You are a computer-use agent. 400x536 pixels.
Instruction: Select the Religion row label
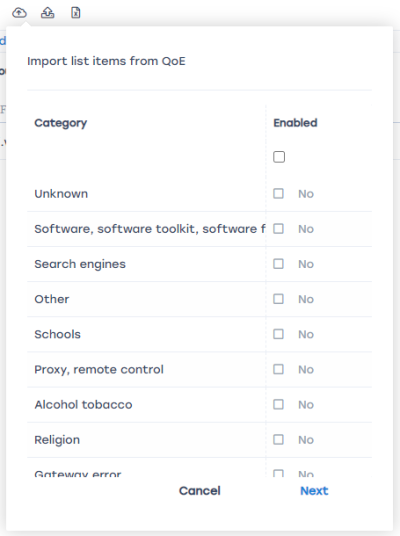[x=57, y=440]
